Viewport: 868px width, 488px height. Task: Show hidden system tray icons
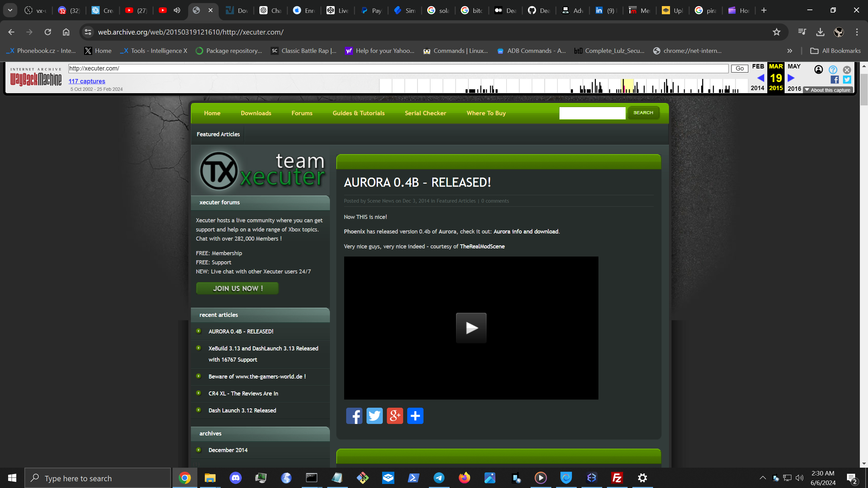tap(763, 478)
